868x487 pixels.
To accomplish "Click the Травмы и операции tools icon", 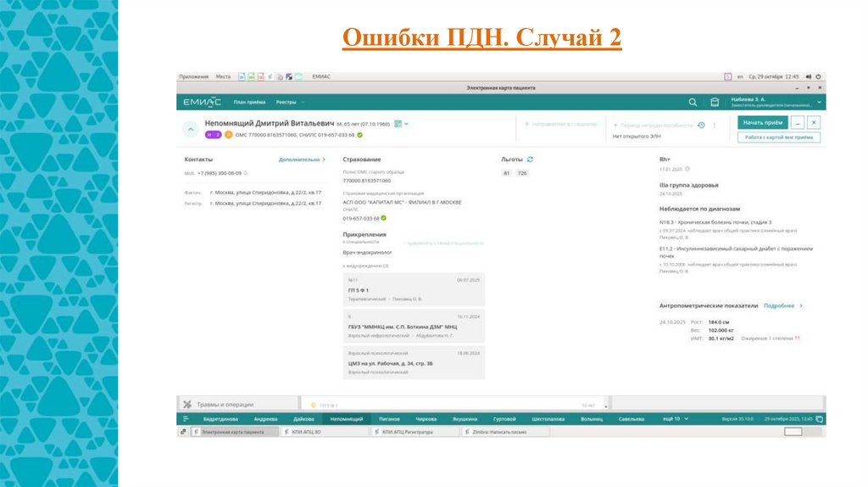I will [x=187, y=405].
